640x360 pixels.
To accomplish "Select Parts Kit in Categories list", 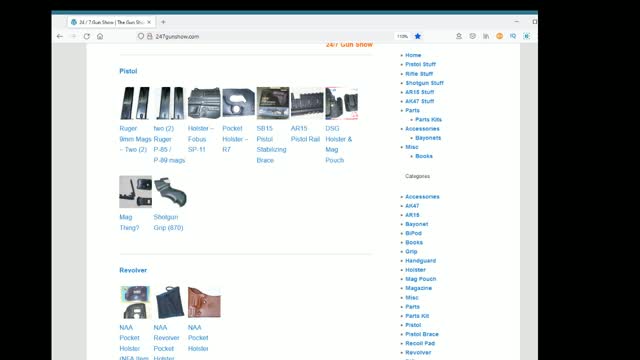I will coord(417,316).
